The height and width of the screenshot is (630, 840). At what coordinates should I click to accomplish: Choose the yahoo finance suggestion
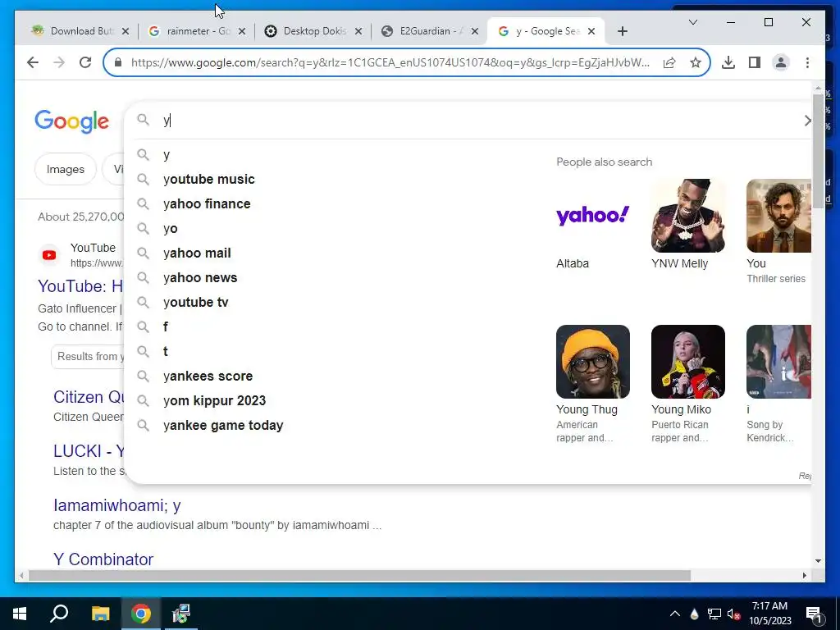(x=207, y=204)
